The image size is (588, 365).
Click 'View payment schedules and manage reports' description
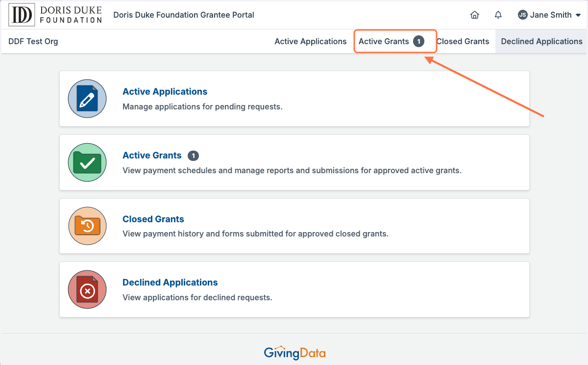pos(292,171)
